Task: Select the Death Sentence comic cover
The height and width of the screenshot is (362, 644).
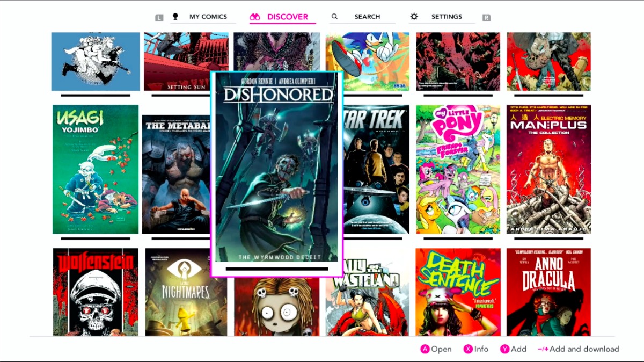Action: pos(458,292)
